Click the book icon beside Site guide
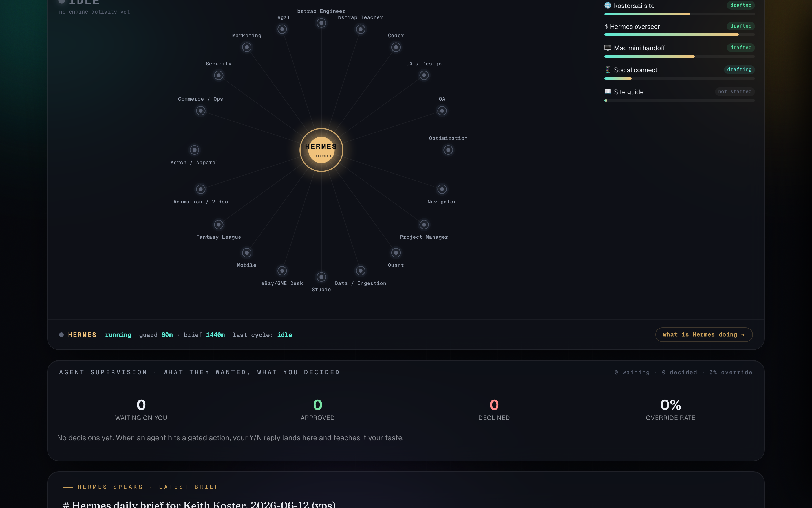Image resolution: width=812 pixels, height=508 pixels. [x=608, y=92]
